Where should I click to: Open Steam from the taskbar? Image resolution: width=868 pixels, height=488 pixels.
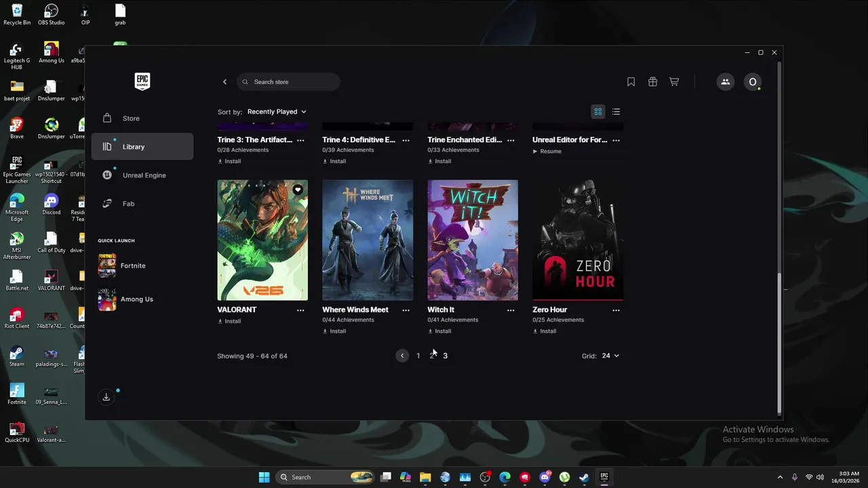(x=584, y=477)
